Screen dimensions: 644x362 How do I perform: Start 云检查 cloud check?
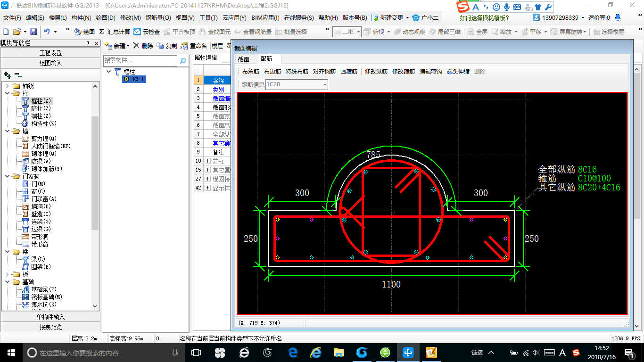tap(147, 32)
